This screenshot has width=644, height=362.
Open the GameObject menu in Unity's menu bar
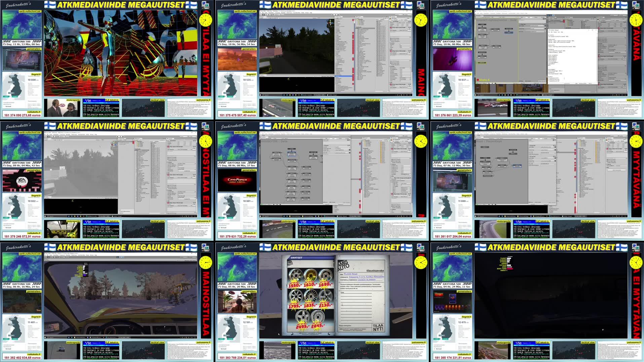pyautogui.click(x=270, y=13)
